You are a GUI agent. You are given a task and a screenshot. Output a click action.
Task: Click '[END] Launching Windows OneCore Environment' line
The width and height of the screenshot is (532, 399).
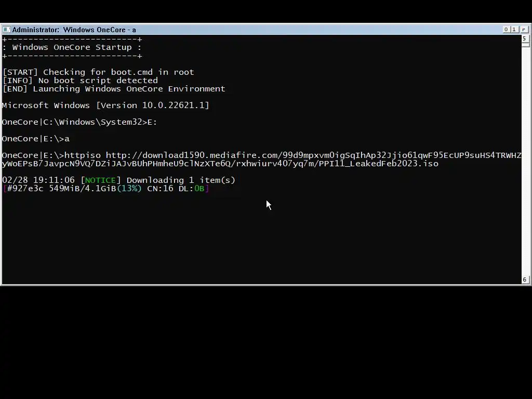coord(114,89)
